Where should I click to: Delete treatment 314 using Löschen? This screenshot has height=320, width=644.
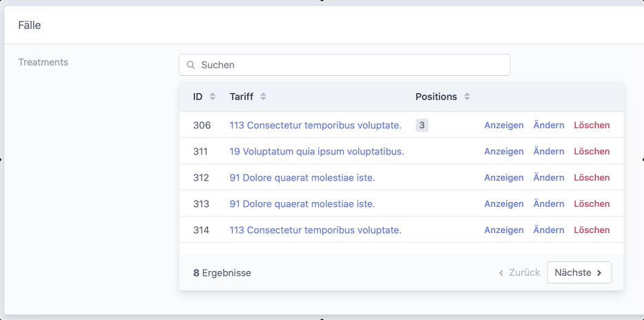pos(592,230)
